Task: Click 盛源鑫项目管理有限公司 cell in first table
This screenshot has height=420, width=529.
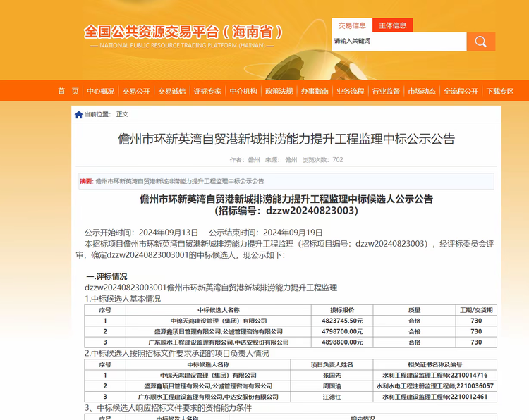Action: pyautogui.click(x=218, y=332)
